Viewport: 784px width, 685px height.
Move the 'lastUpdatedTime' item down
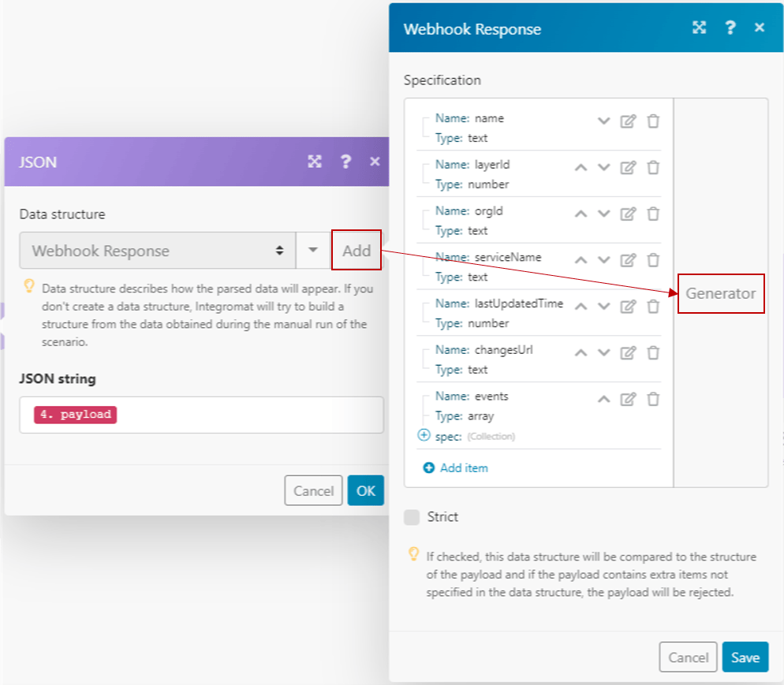(x=604, y=307)
